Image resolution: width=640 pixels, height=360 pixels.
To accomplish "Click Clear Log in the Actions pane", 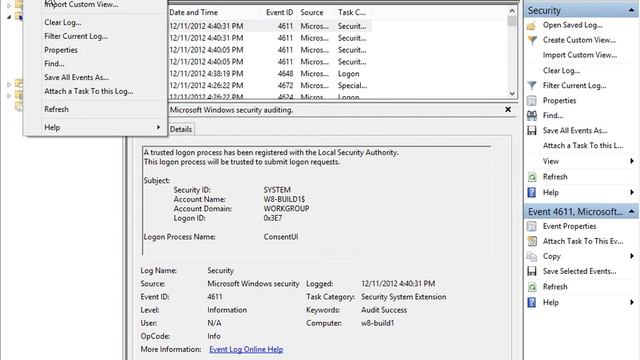I will point(561,71).
